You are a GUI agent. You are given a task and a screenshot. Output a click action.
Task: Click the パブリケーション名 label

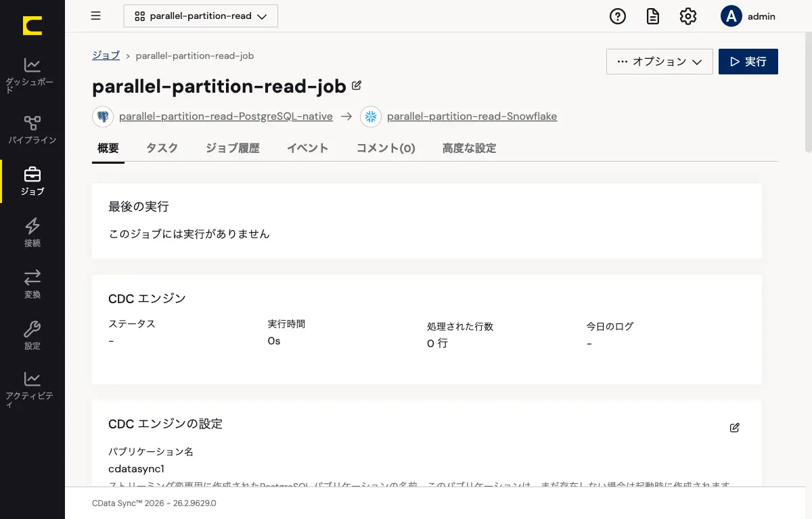pos(151,452)
